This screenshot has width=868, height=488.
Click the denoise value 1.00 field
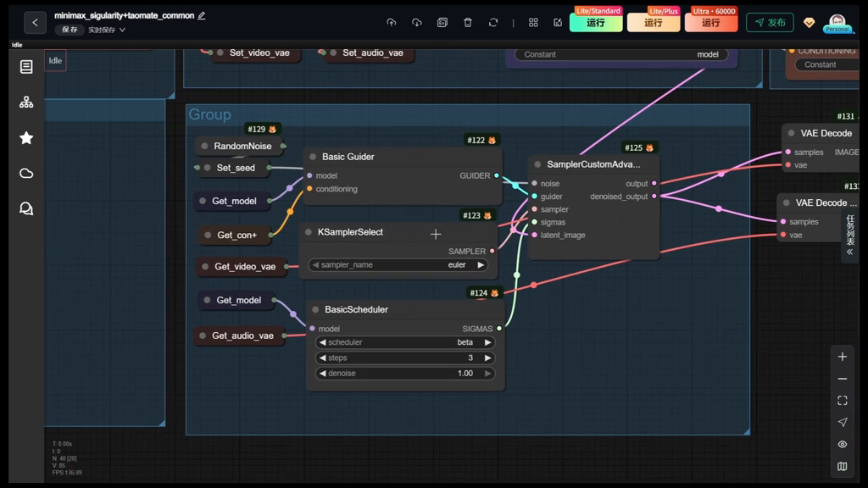[404, 374]
